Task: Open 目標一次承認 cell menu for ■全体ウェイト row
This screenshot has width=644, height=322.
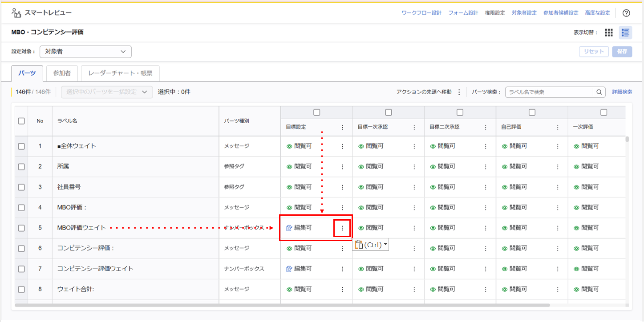Action: [x=414, y=146]
